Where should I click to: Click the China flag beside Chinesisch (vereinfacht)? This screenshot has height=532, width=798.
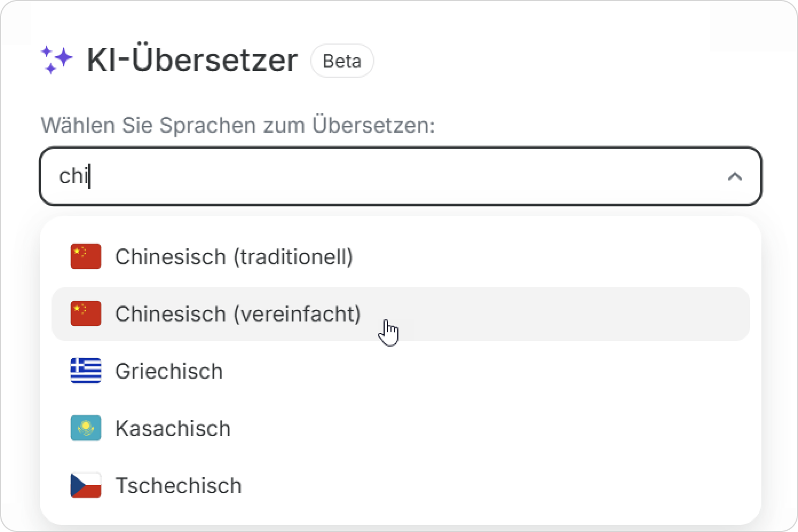click(86, 313)
